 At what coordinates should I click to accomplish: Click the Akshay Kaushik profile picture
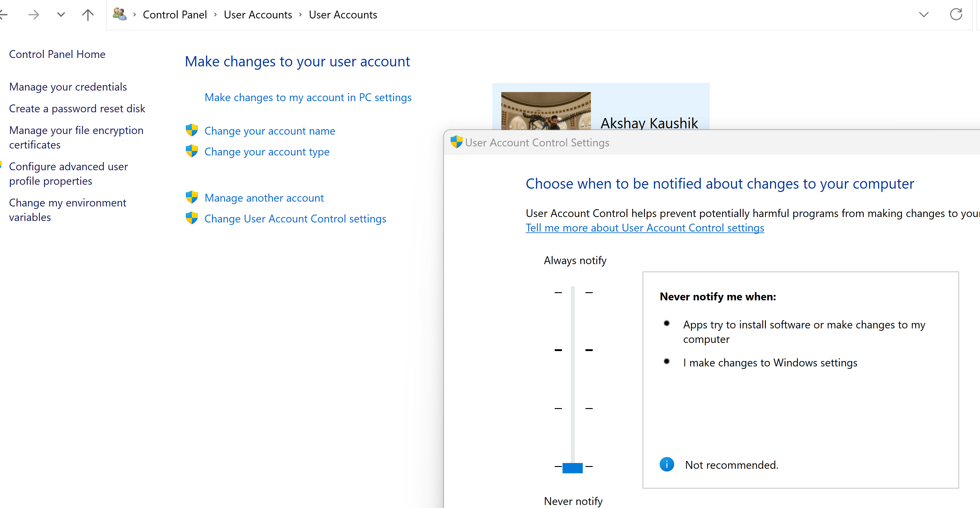546,111
